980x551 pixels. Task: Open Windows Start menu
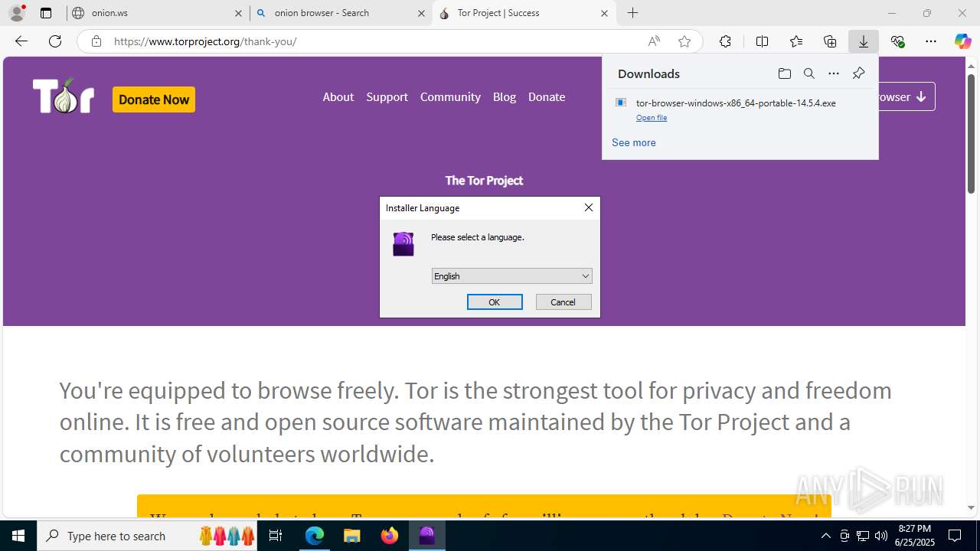coord(18,536)
